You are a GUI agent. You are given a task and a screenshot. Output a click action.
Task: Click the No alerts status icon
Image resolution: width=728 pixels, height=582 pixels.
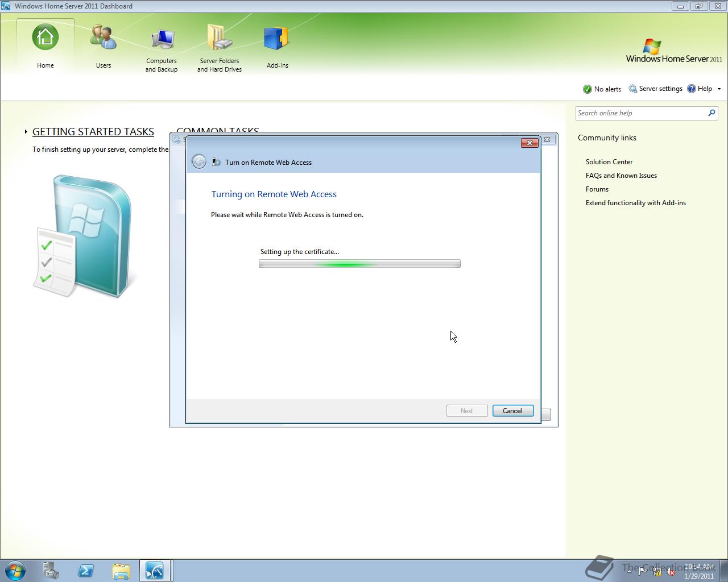pyautogui.click(x=588, y=89)
